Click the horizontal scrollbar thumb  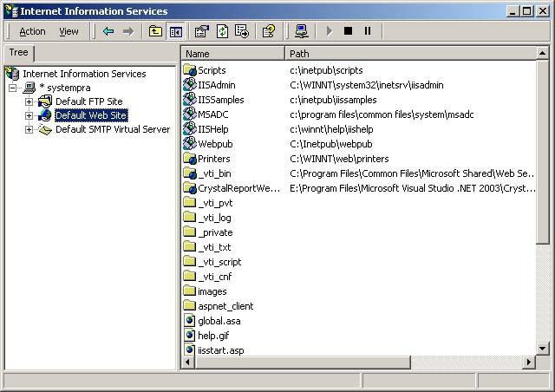(x=303, y=363)
